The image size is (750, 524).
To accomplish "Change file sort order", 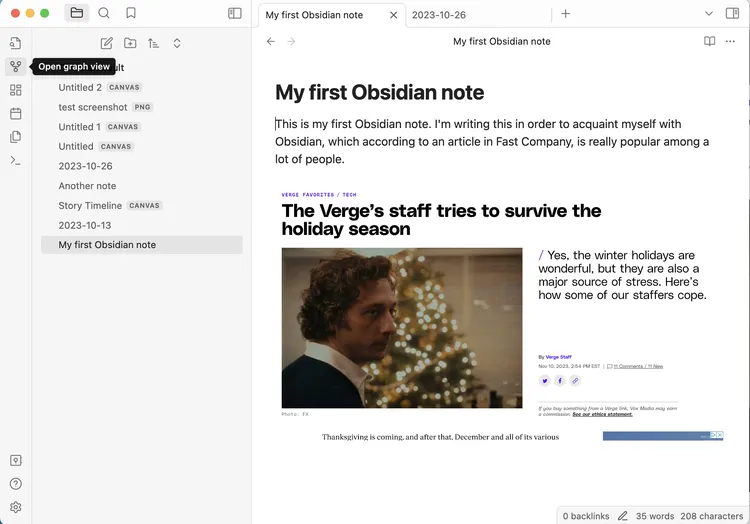I will click(153, 43).
